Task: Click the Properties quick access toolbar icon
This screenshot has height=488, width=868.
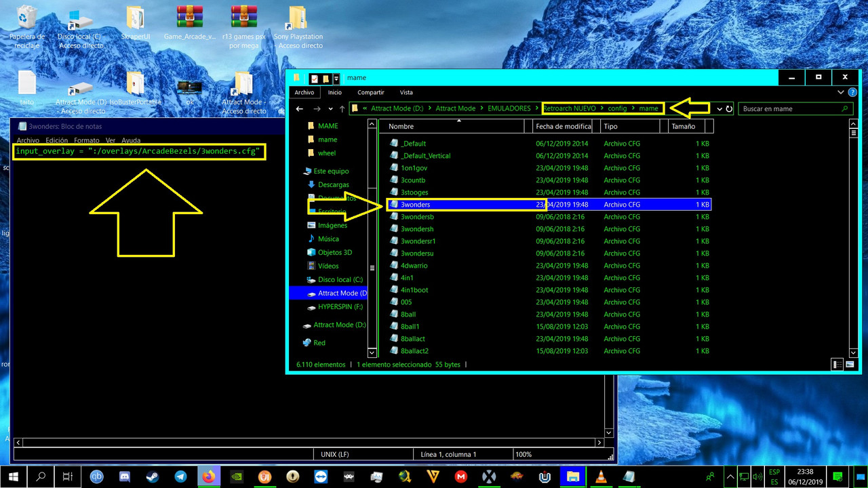Action: pyautogui.click(x=315, y=78)
